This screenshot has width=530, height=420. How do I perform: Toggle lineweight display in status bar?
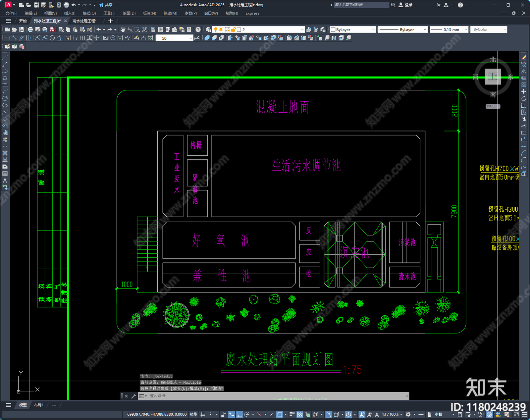(292, 414)
